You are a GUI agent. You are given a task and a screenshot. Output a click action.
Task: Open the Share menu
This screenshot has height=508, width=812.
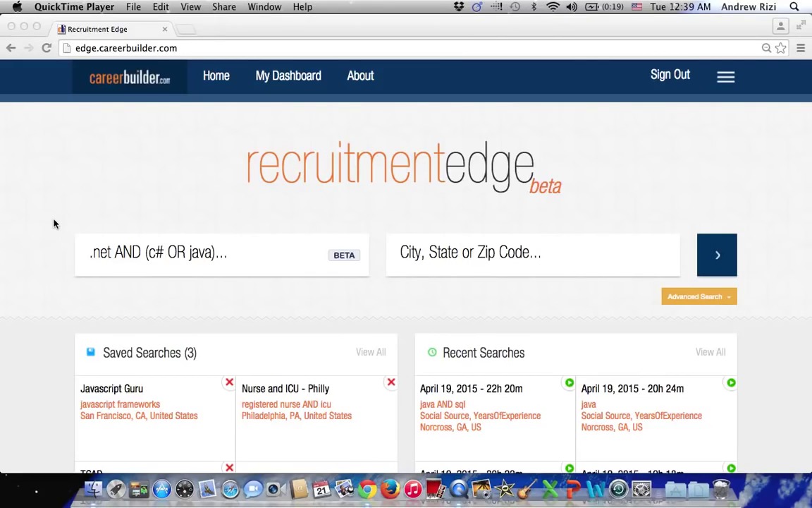[x=223, y=6]
